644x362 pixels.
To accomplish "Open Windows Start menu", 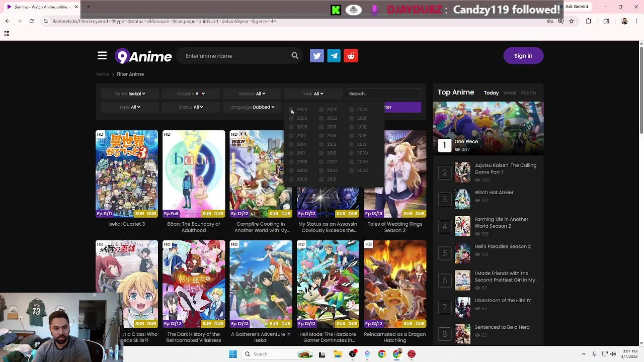I will pyautogui.click(x=233, y=354).
